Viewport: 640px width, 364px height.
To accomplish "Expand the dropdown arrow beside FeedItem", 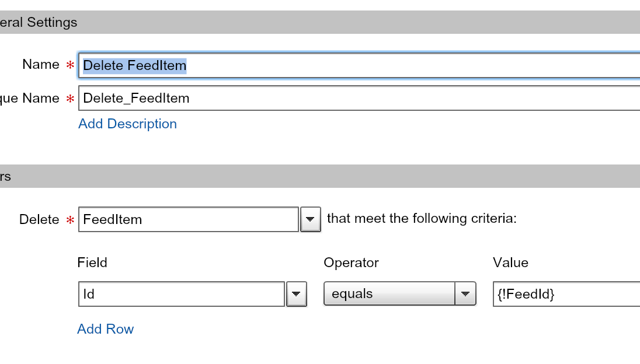I will pyautogui.click(x=311, y=219).
